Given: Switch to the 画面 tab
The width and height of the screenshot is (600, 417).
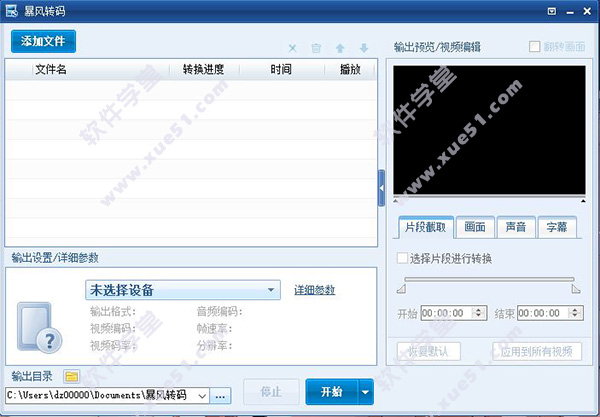Looking at the screenshot, I should [x=475, y=227].
